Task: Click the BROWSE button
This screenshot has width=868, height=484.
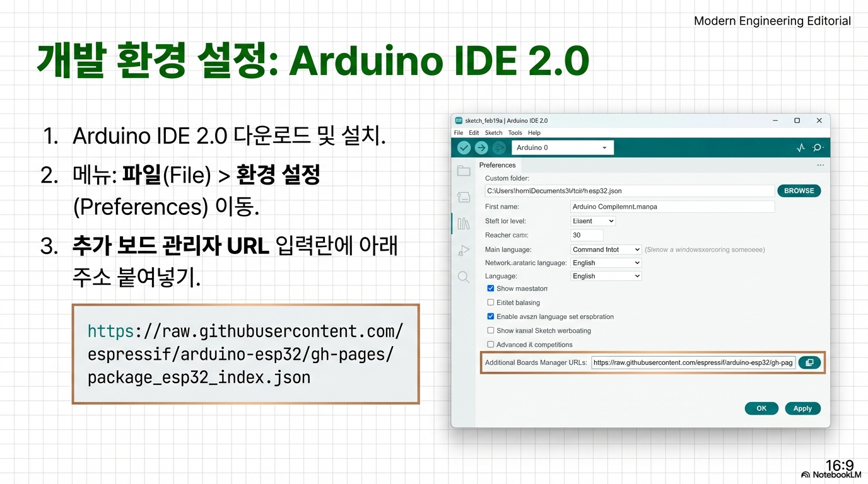Action: pyautogui.click(x=799, y=191)
